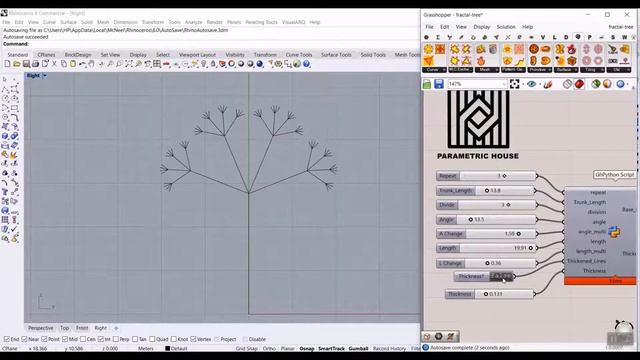Screen dimensions: 640x360
Task: Click the L tab icon in Grasshopper tabs
Action: 554,37
